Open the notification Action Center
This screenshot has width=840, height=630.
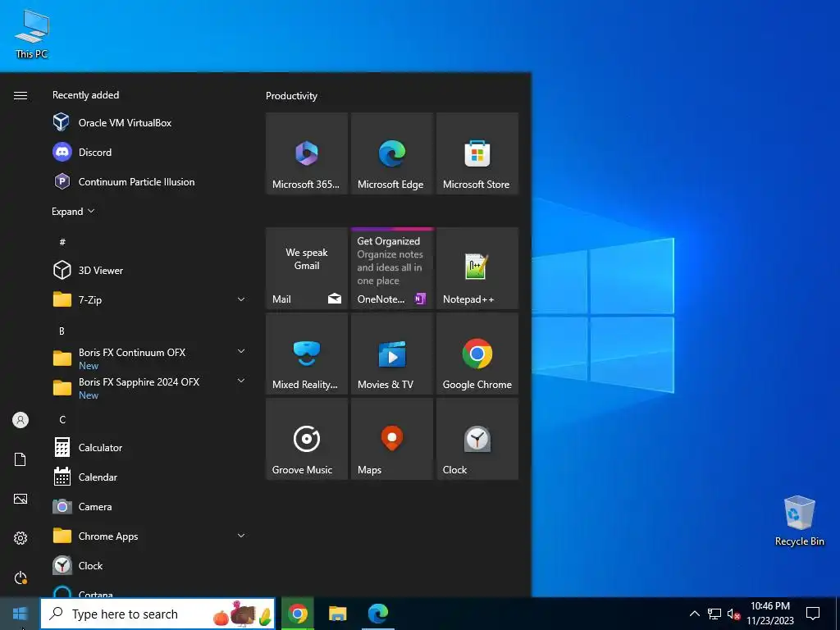[x=813, y=614]
